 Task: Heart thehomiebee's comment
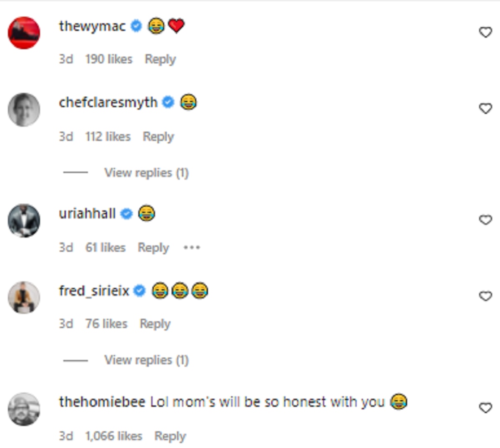coord(485,408)
